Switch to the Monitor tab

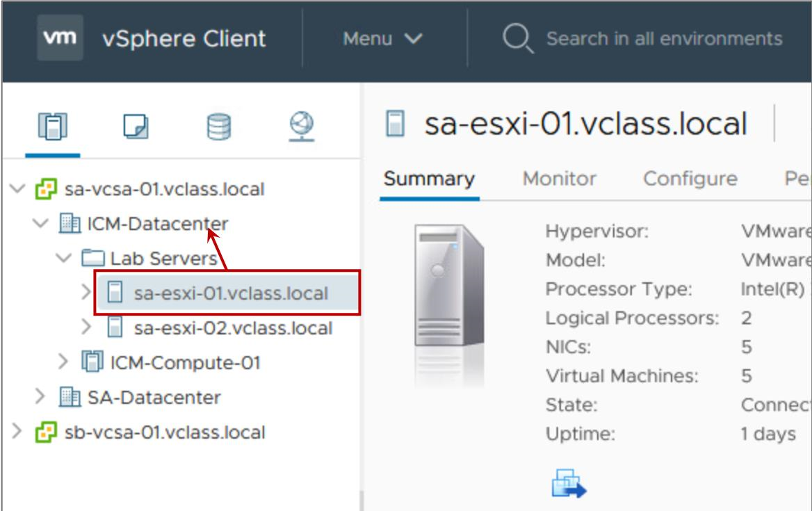[559, 179]
